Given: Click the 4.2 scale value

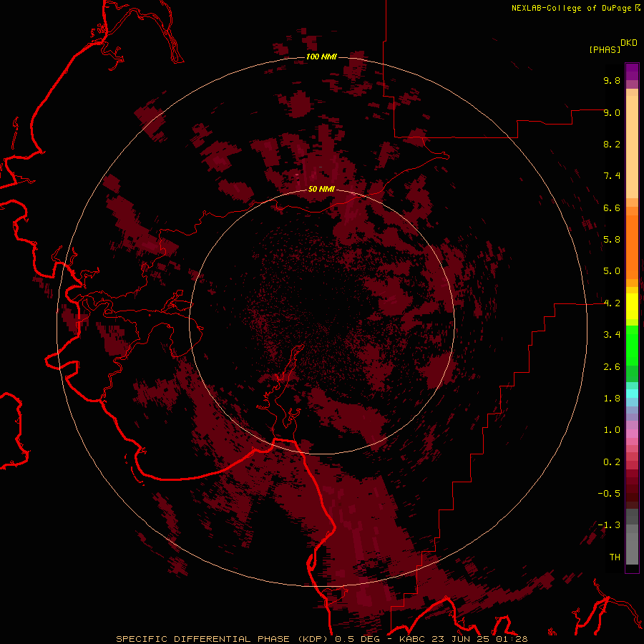Looking at the screenshot, I should [x=612, y=303].
